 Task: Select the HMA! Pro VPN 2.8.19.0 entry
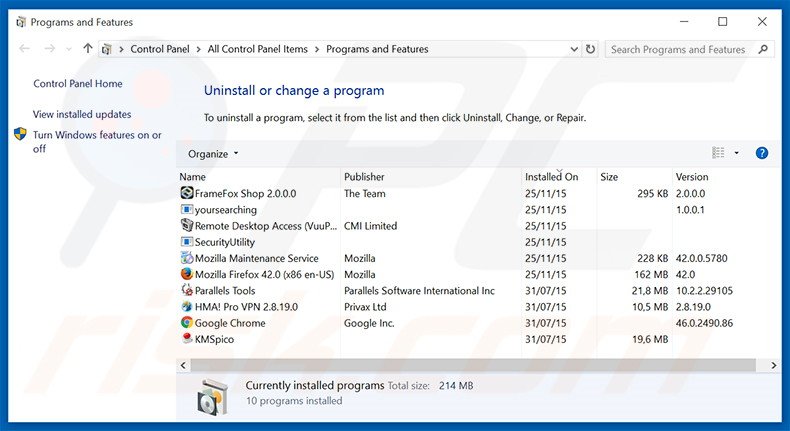pyautogui.click(x=246, y=306)
